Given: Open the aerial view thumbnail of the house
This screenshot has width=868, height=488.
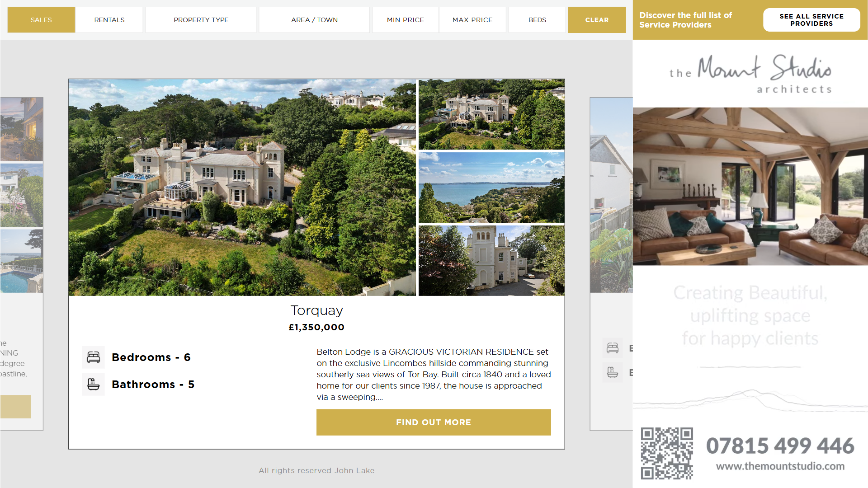Looking at the screenshot, I should pyautogui.click(x=491, y=114).
